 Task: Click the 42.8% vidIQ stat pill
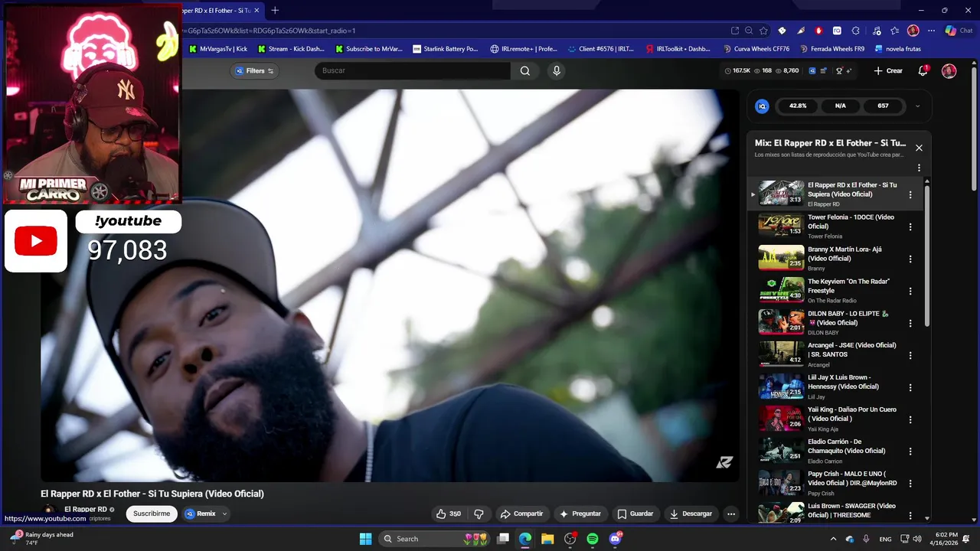pyautogui.click(x=798, y=106)
